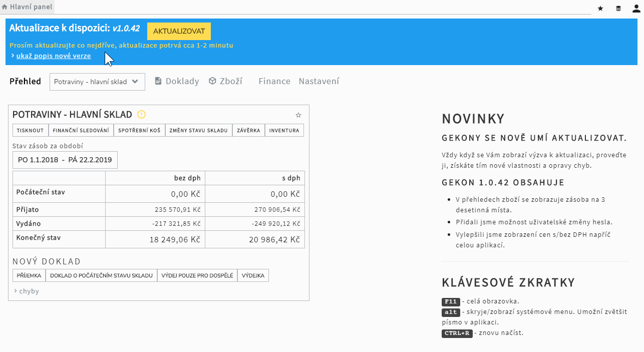Start an INVENTURA
The width and height of the screenshot is (644, 352).
tap(284, 130)
